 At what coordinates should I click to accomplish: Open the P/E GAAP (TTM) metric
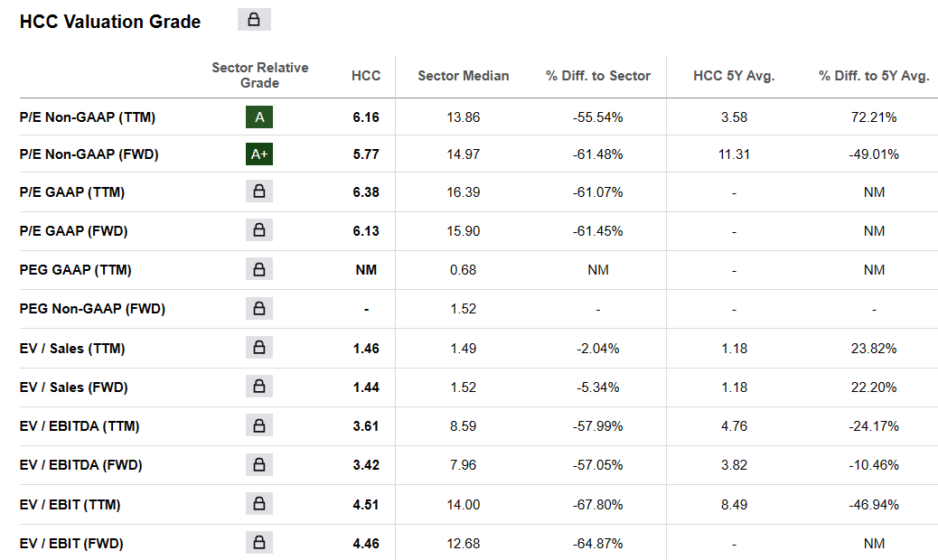[71, 192]
